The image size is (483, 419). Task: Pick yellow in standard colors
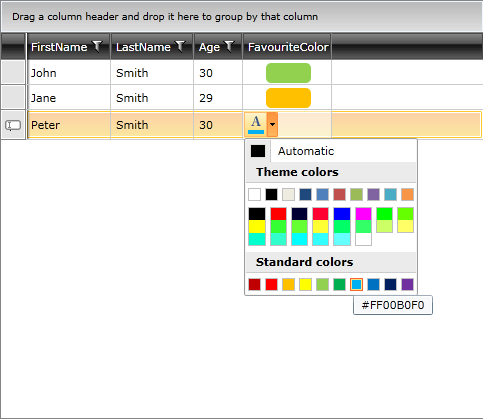tap(305, 284)
